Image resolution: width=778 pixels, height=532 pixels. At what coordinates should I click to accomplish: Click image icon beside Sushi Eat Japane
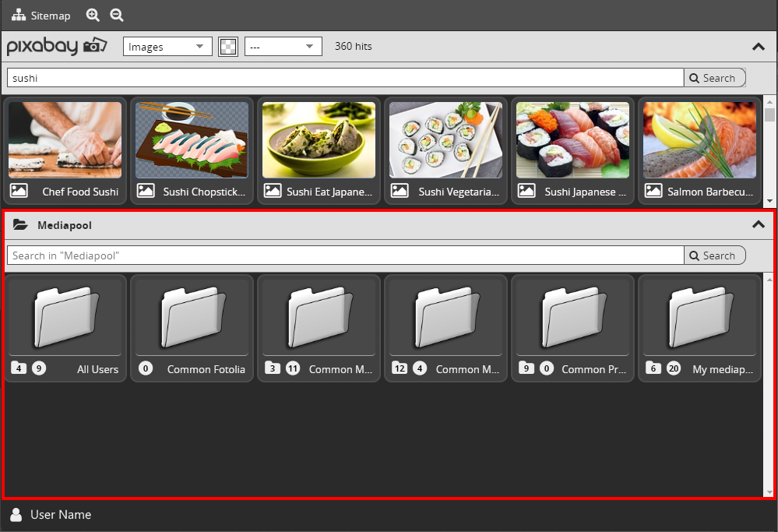(x=273, y=191)
